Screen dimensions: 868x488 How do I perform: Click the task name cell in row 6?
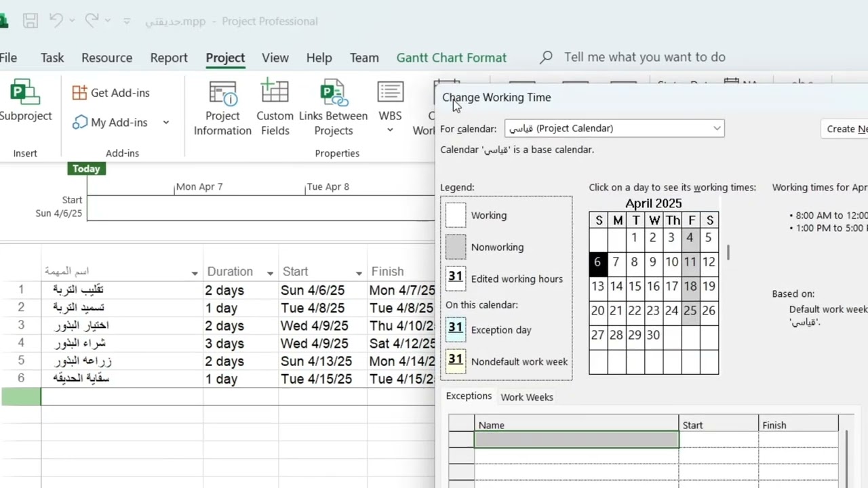click(122, 378)
